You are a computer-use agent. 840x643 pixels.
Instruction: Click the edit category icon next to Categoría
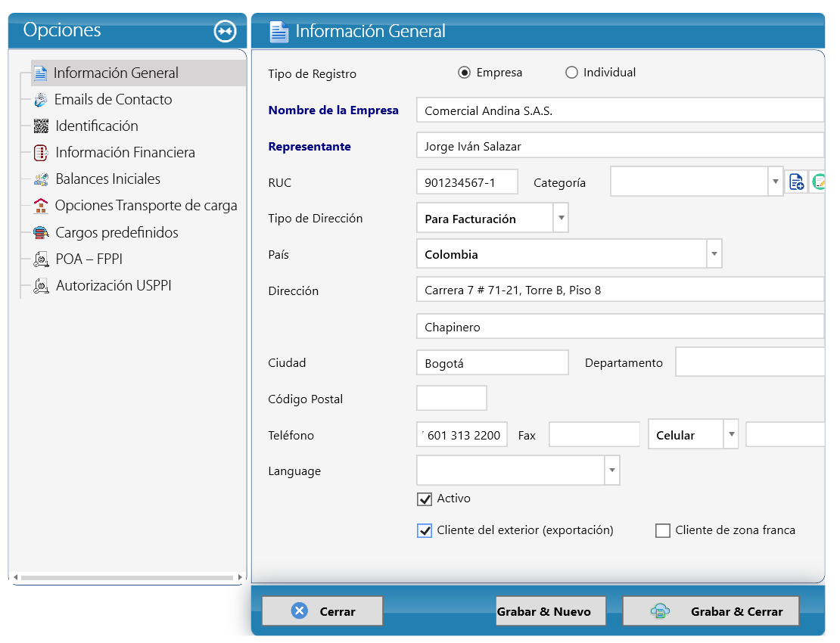818,182
